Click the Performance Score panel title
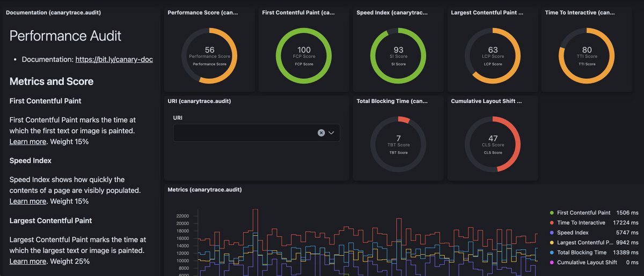The height and width of the screenshot is (276, 644). (x=202, y=12)
